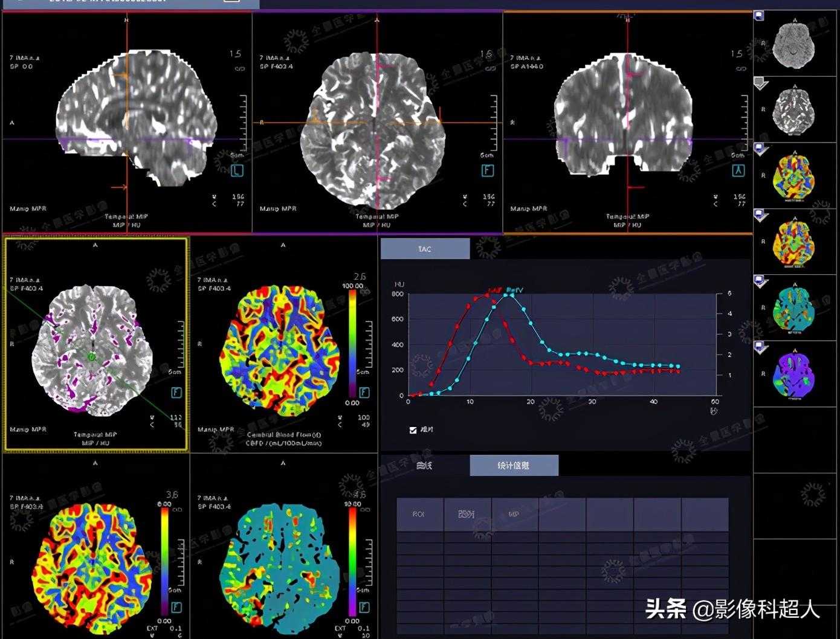Viewport: 840px width, 639px height.
Task: Open the curves tab left of statistics
Action: (425, 466)
